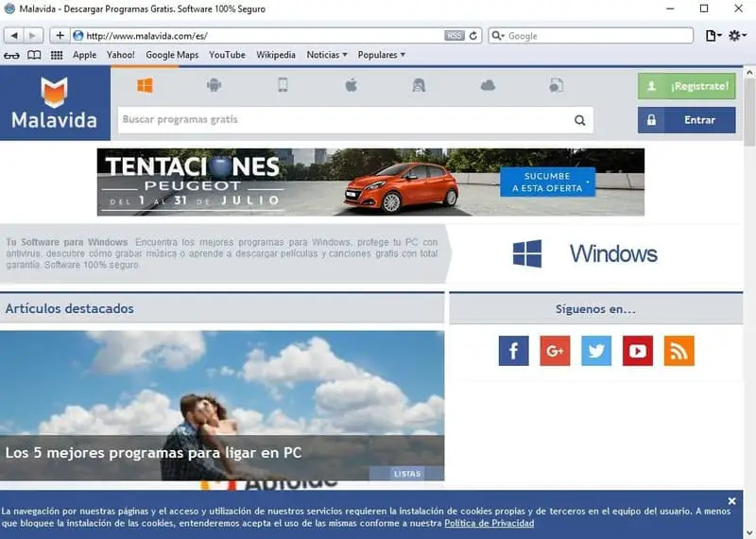Open the Yahoo! bookmark

point(121,55)
